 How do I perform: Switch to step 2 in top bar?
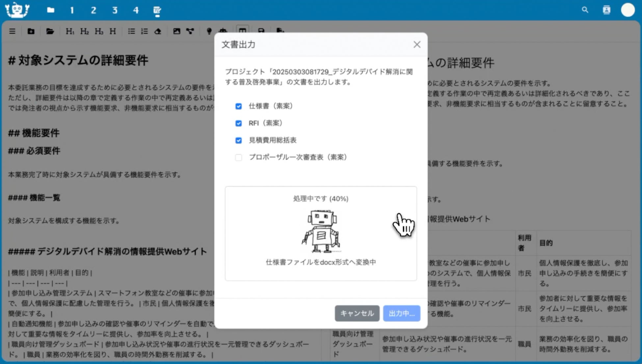click(x=94, y=10)
